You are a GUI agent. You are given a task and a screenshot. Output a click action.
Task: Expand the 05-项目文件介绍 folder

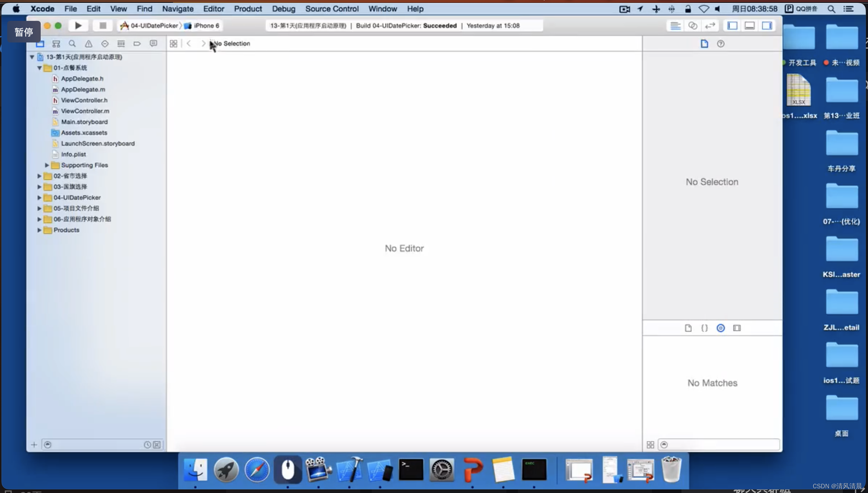[39, 208]
